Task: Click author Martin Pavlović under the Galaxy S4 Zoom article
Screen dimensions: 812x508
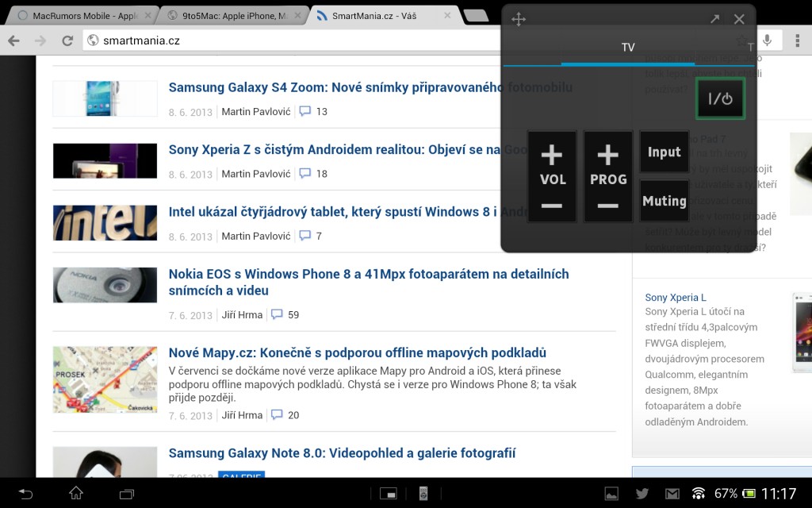Action: tap(256, 111)
